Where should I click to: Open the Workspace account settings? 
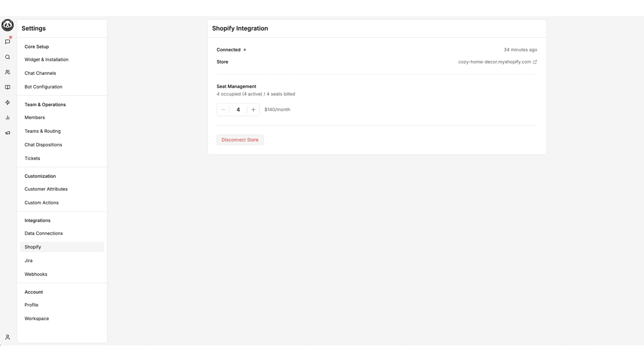(x=37, y=318)
